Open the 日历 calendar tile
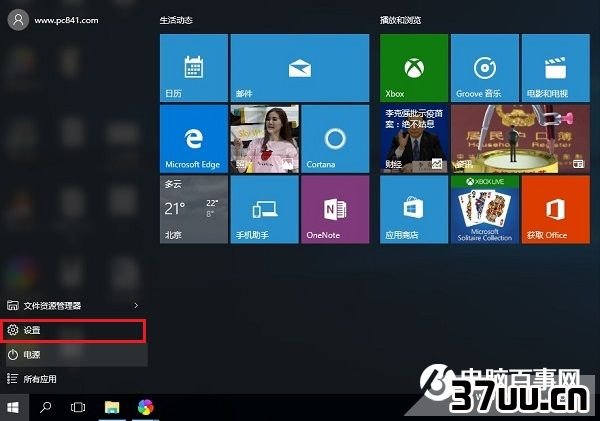Viewport: 600px width, 421px height. click(x=194, y=68)
